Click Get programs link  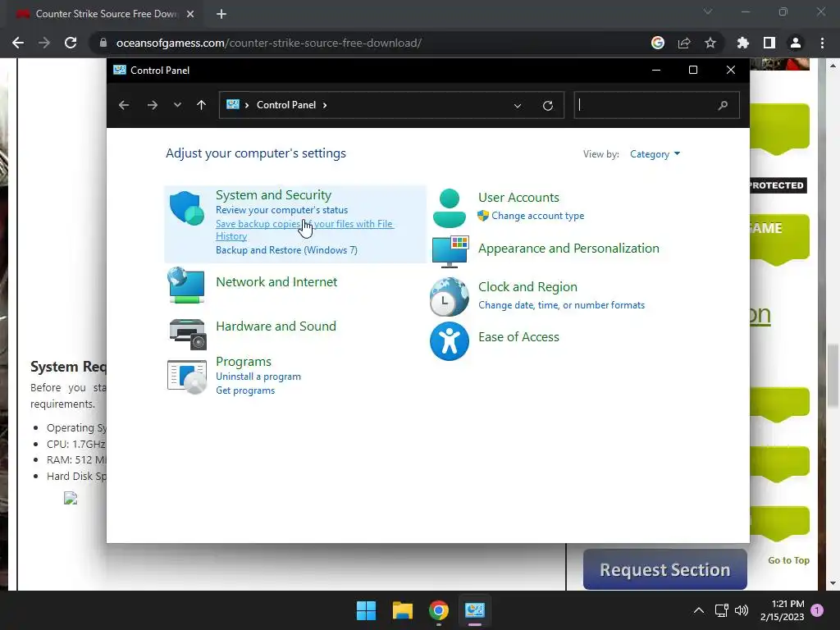(245, 390)
